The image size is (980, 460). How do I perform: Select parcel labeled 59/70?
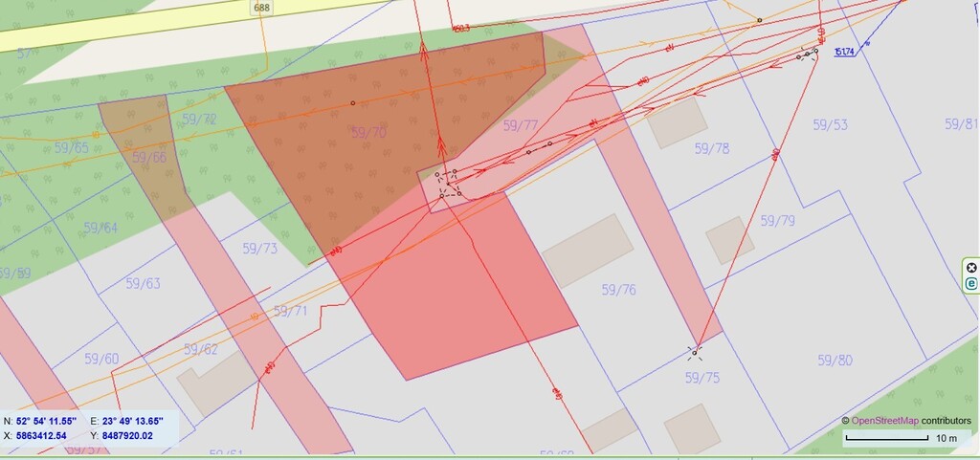point(368,133)
